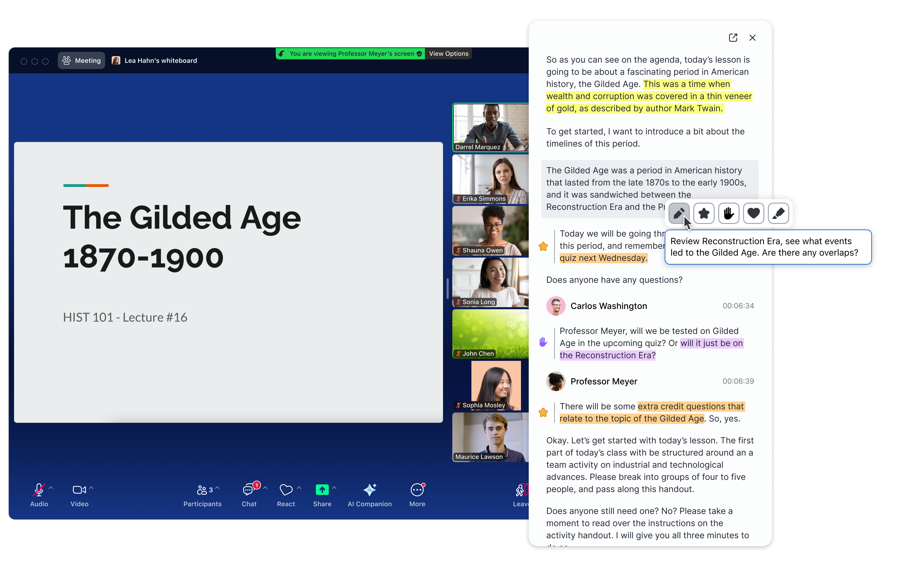Click the note field about Reconstruction Era

click(768, 247)
